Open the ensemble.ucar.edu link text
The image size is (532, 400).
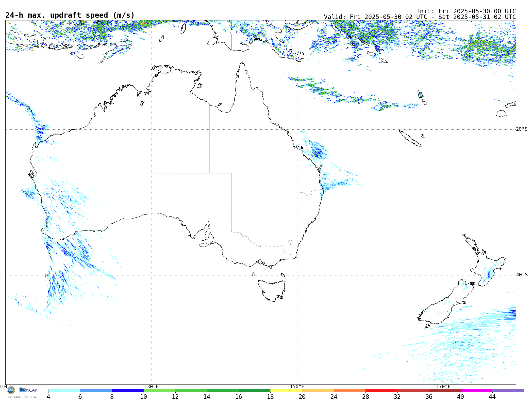coord(22,397)
